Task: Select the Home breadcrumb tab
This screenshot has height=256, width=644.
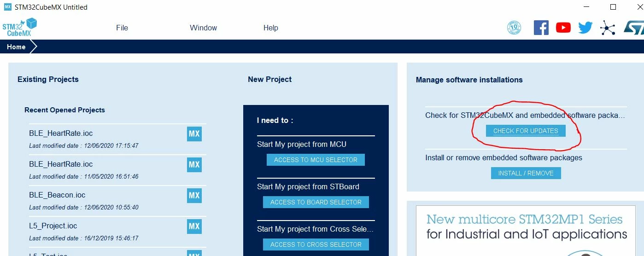Action: [16, 47]
